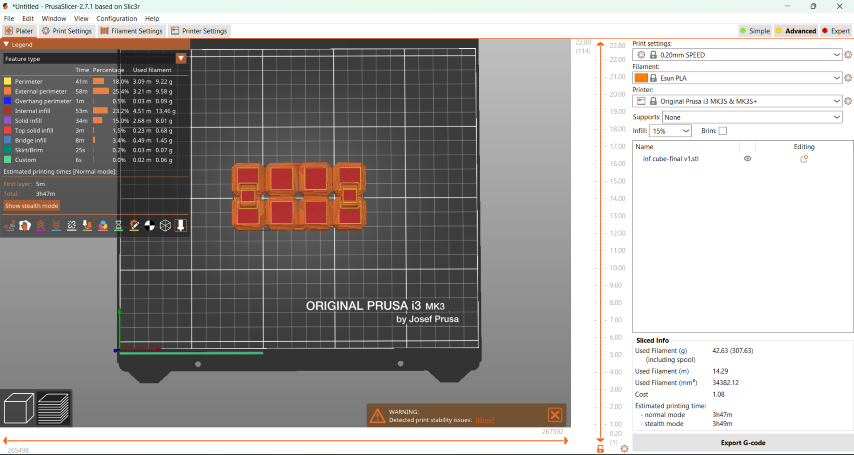Viewport: 854px width, 455px height.
Task: Open Filament preset gear icon
Action: coord(848,78)
